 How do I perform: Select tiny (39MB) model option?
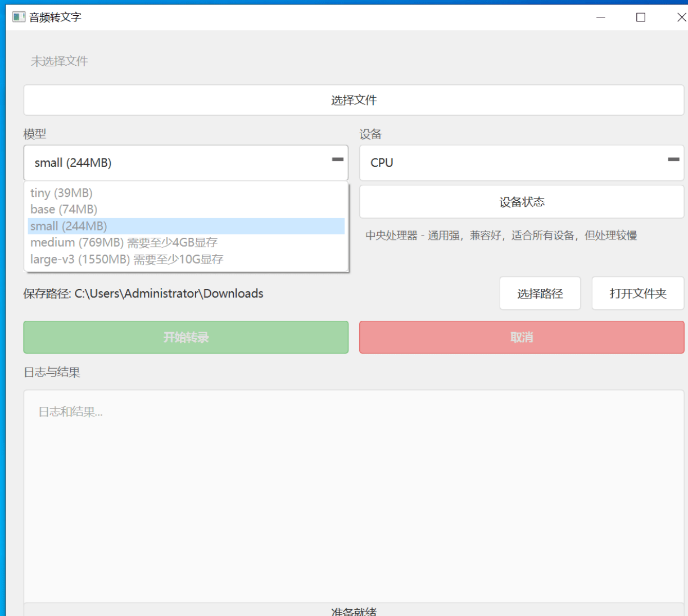[61, 193]
